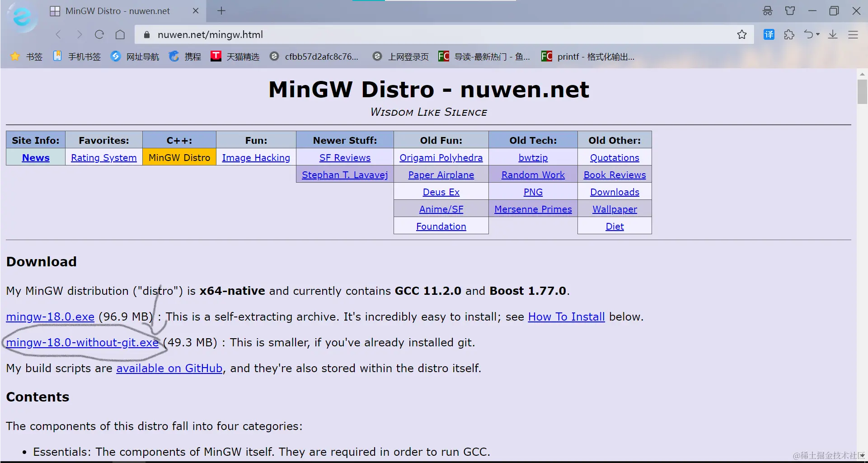Image resolution: width=868 pixels, height=463 pixels.
Task: Open the Rating System link
Action: pyautogui.click(x=104, y=158)
